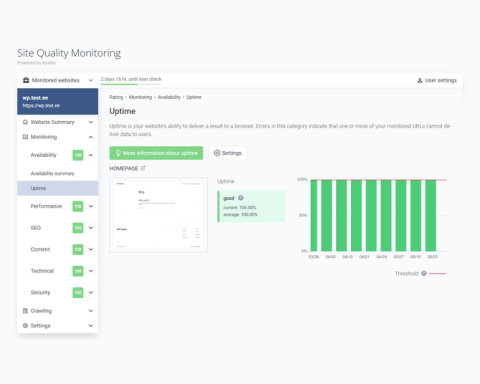Expand the Technical chevron
480x384 pixels.
tap(91, 271)
